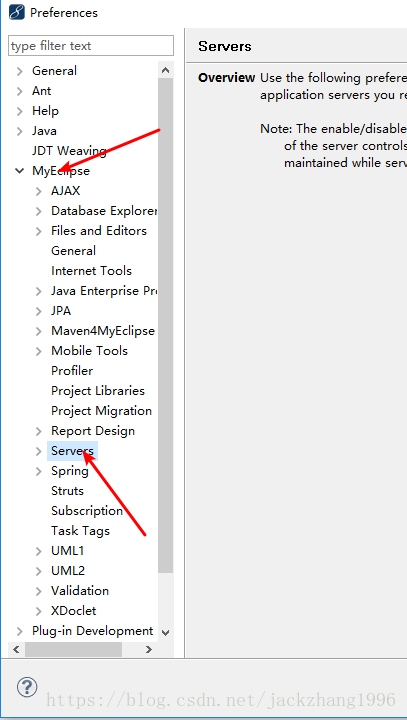The height and width of the screenshot is (720, 407).
Task: Select the Spring item
Action: click(x=70, y=471)
